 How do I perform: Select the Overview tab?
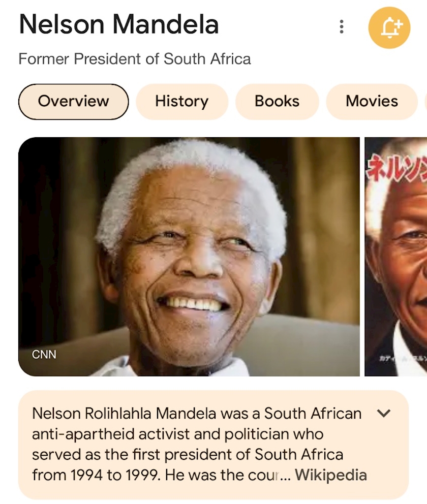(x=73, y=101)
